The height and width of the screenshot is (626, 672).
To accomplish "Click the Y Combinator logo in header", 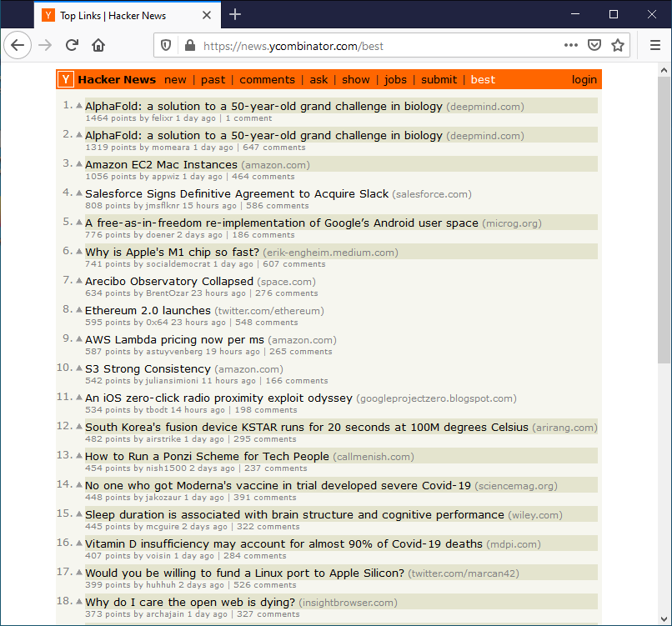I will [x=66, y=79].
